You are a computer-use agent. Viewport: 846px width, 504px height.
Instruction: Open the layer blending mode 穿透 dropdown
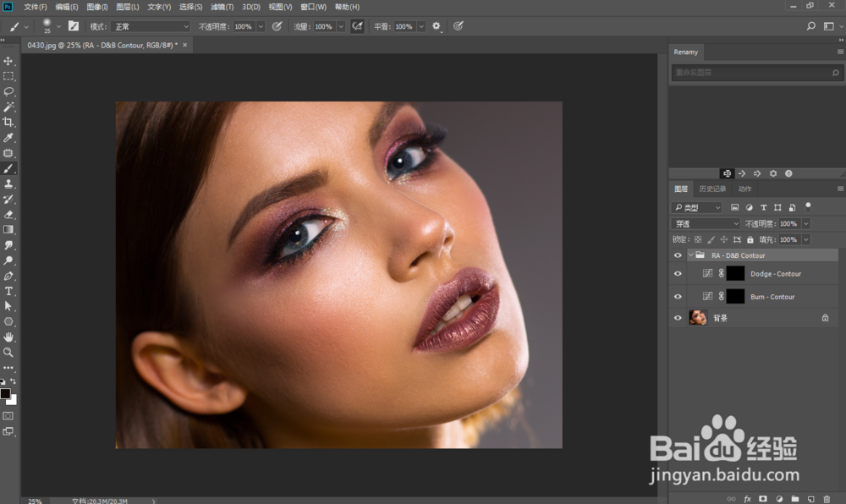706,223
